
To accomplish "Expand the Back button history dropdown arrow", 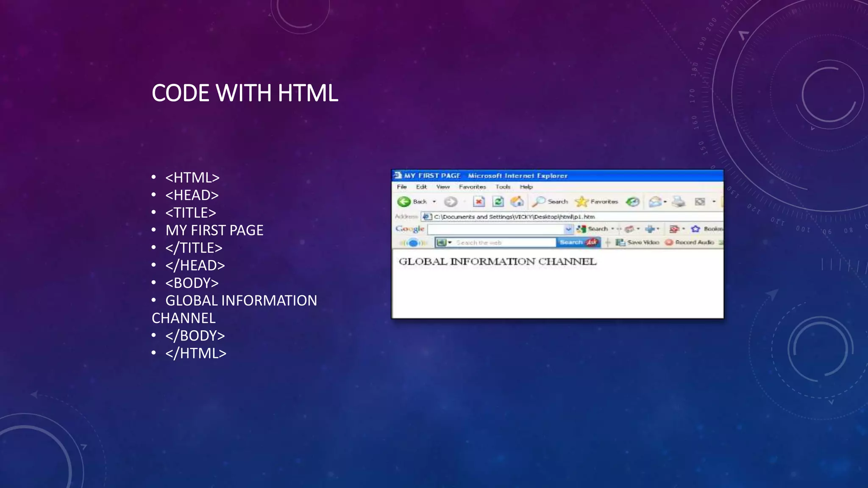I will [434, 202].
